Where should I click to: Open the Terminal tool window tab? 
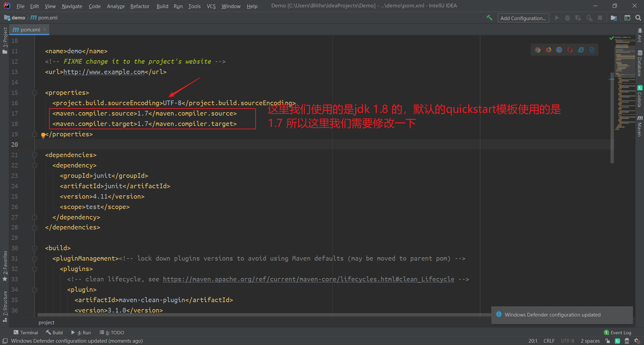26,333
